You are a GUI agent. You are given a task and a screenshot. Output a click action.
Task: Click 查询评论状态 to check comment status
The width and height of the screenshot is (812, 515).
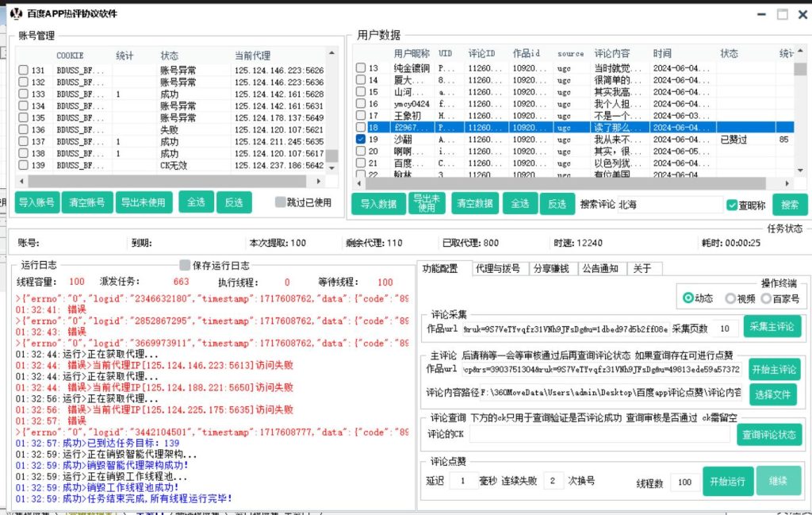pyautogui.click(x=768, y=434)
